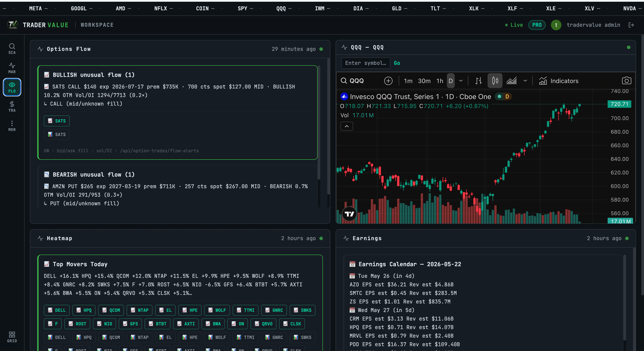Select the 1m timeframe
The height and width of the screenshot is (351, 644).
408,81
